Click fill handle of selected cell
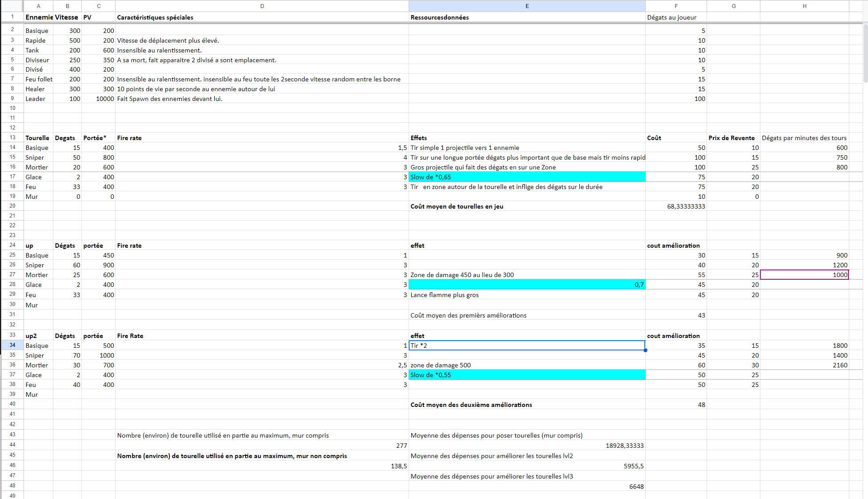This screenshot has height=499, width=868. tap(645, 350)
